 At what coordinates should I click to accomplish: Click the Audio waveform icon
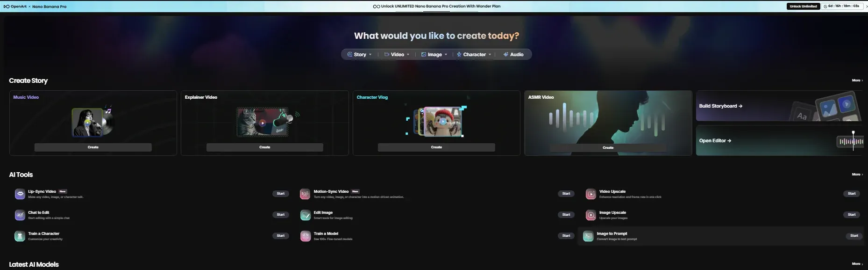506,54
